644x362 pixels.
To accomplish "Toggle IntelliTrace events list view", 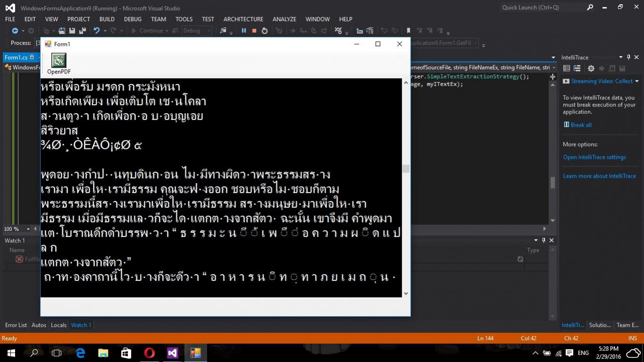I will 567,68.
